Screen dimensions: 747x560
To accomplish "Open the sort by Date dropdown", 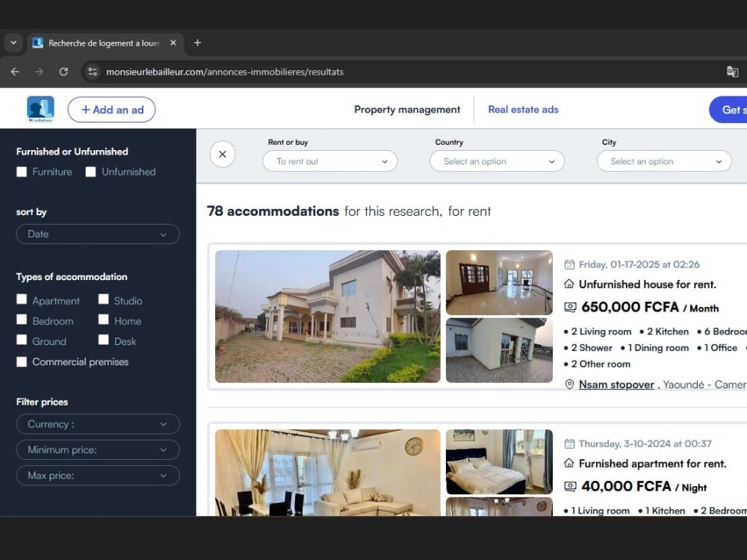I will [98, 234].
